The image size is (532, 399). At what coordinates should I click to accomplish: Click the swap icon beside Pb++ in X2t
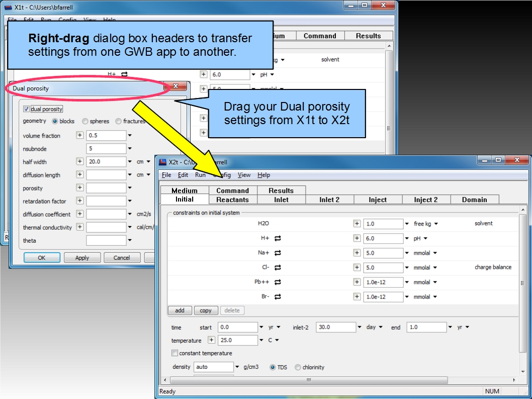(x=278, y=282)
